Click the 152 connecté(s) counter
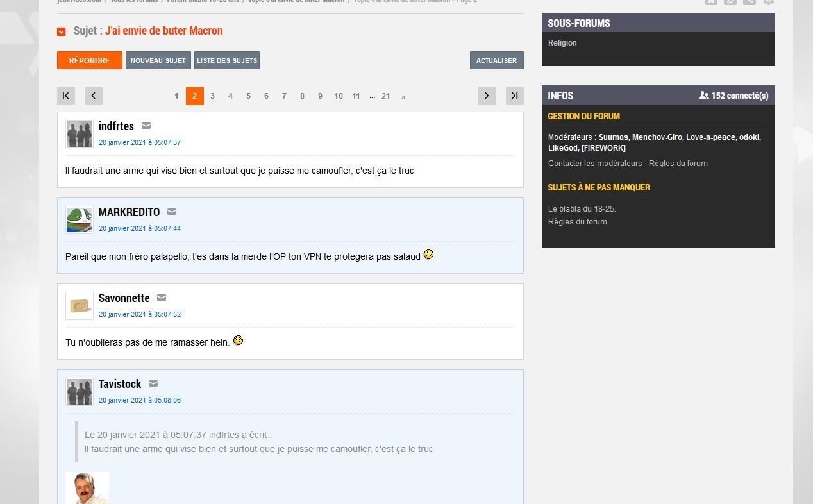This screenshot has height=504, width=813. [x=733, y=96]
